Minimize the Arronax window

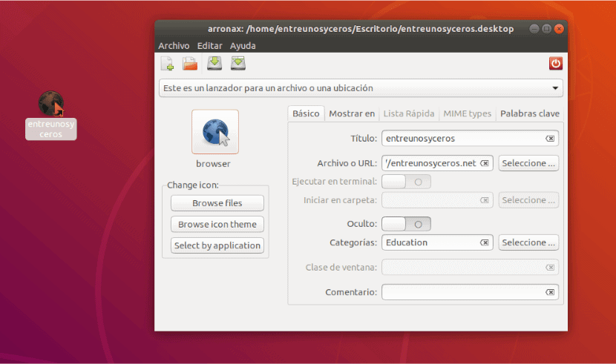[x=534, y=29]
